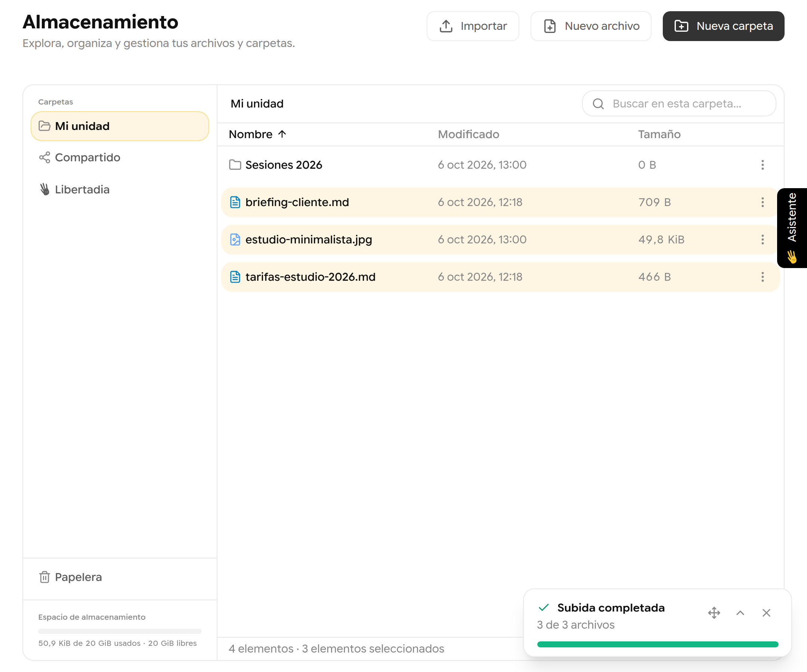Image resolution: width=807 pixels, height=672 pixels.
Task: Select the tarifas-estudio-2026.md file
Action: pos(500,277)
